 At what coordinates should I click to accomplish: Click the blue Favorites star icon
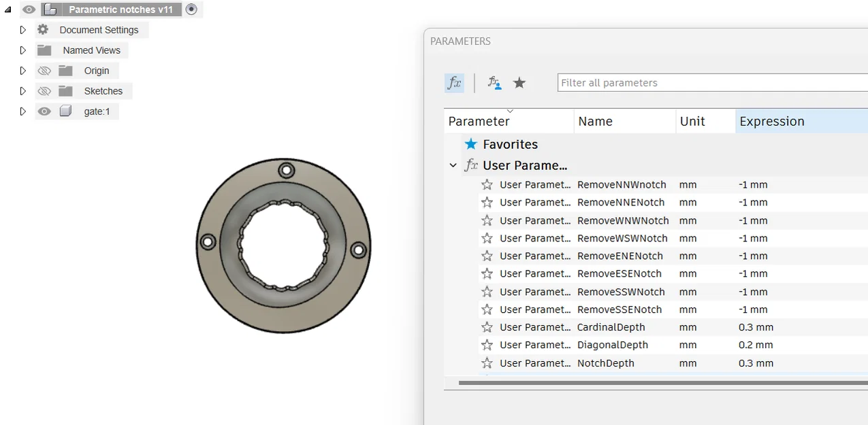point(471,144)
